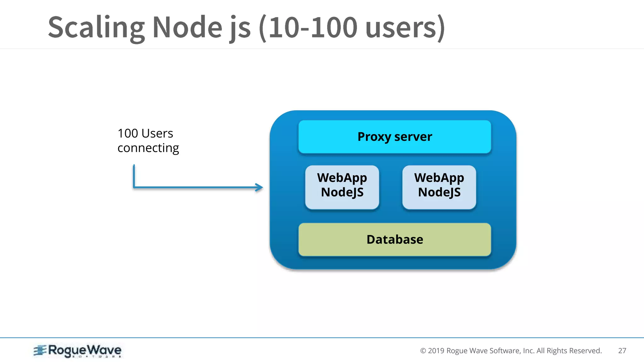Image resolution: width=644 pixels, height=362 pixels.
Task: Click the '100 Users' text line
Action: pyautogui.click(x=145, y=133)
